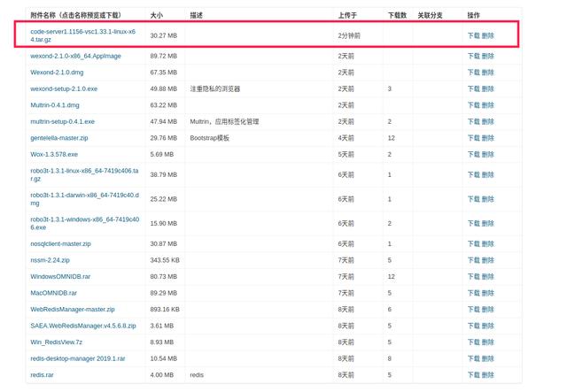Click 下载 for the code-server tar.gz row
This screenshot has height=392, width=567.
(474, 35)
